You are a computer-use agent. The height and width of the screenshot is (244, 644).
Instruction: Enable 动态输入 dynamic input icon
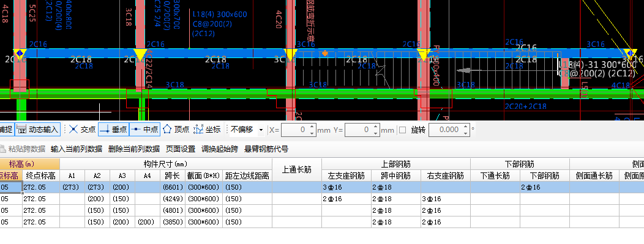(x=22, y=130)
